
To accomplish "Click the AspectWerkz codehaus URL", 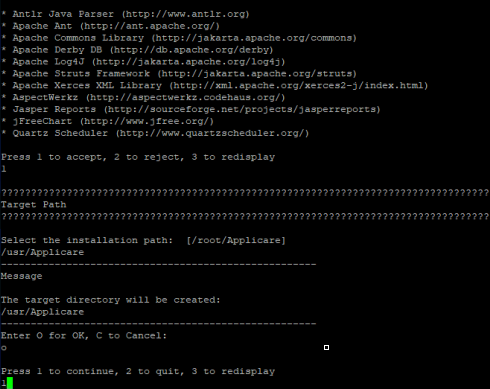I will 185,98.
